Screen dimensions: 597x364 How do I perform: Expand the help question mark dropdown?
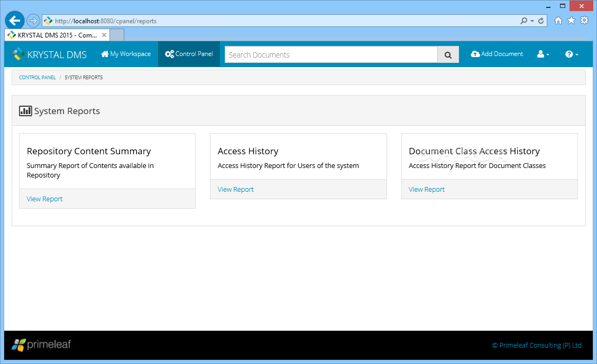tap(572, 54)
